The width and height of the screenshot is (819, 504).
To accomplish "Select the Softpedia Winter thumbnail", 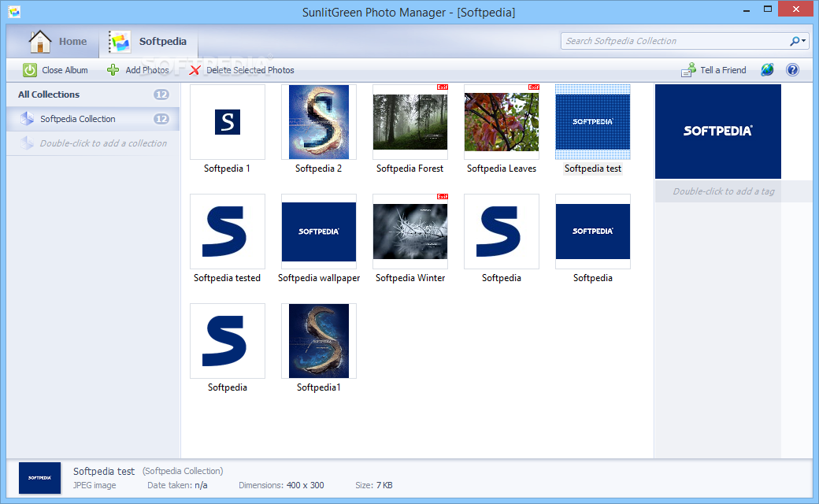I will click(x=410, y=232).
